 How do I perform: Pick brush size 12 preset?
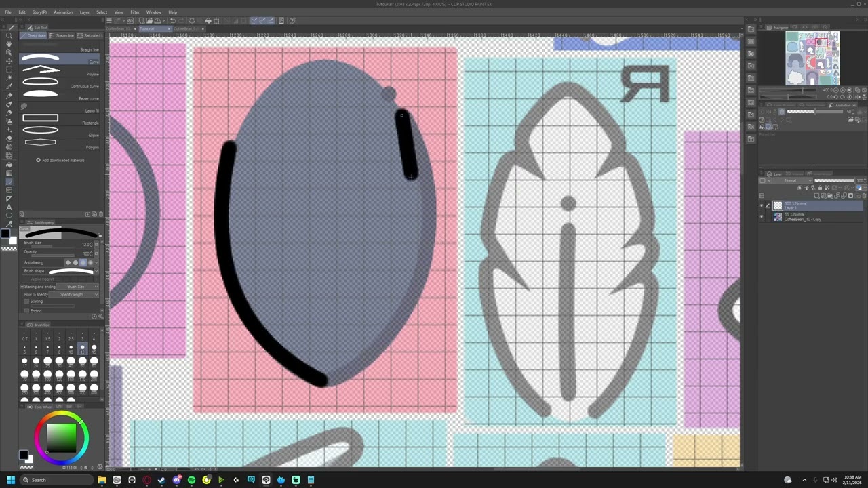click(x=82, y=349)
